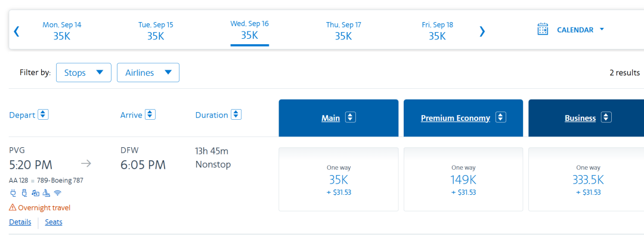Choose the Main 35K one-way fare
The image size is (644, 236).
click(339, 179)
